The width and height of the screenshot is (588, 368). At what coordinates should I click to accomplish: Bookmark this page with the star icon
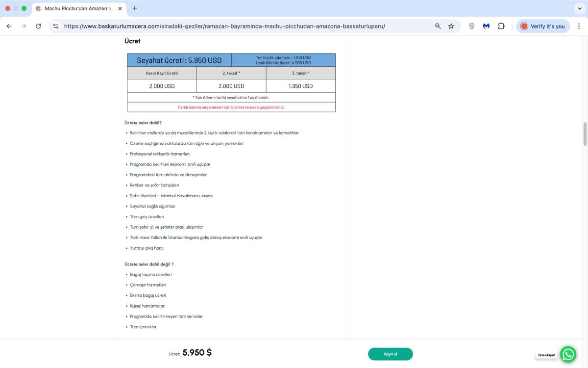tap(451, 26)
